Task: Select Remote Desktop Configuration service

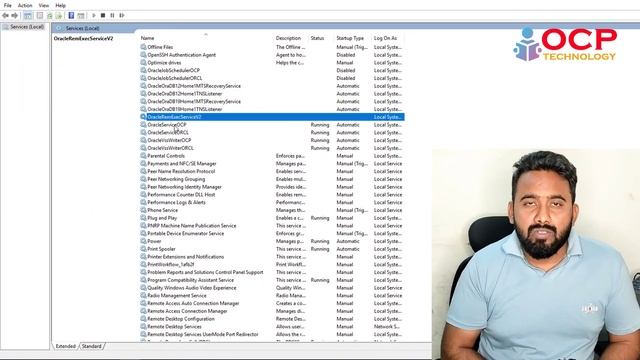Action: [x=180, y=319]
